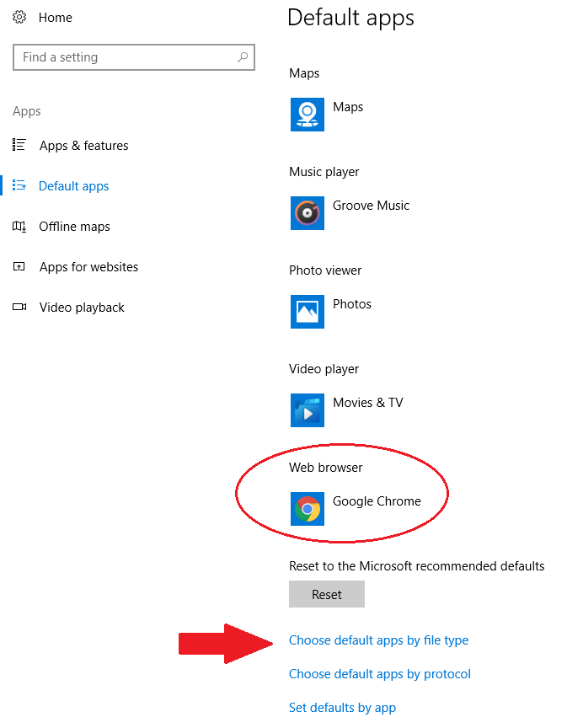Select Default apps in sidebar
Screen dimensions: 567x728
coord(74,186)
